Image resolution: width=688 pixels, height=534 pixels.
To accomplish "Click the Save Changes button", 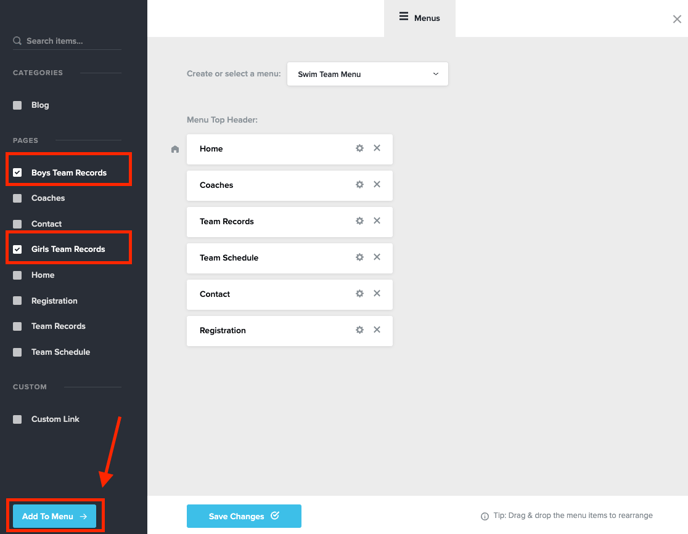I will click(244, 516).
